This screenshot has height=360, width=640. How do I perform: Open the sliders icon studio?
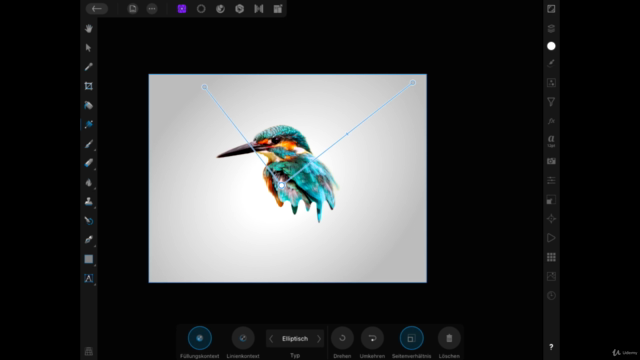tap(551, 180)
